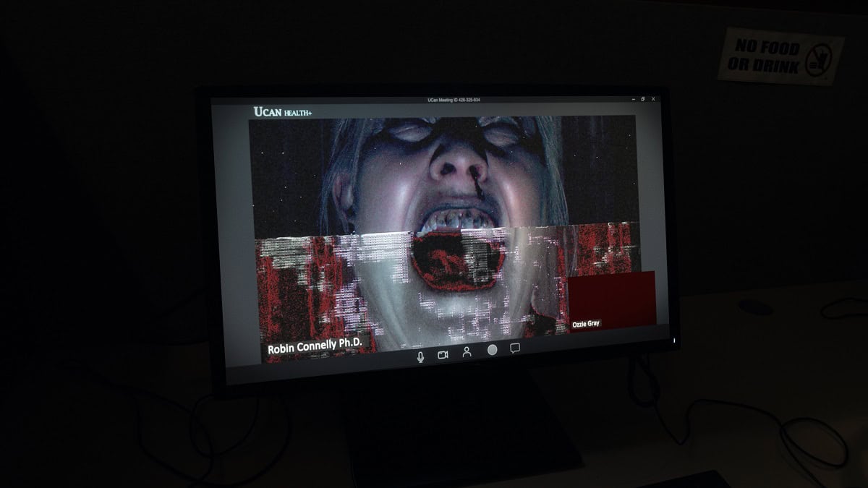Viewport: 868px width, 488px height.
Task: Toggle the video camera icon
Action: pos(443,355)
